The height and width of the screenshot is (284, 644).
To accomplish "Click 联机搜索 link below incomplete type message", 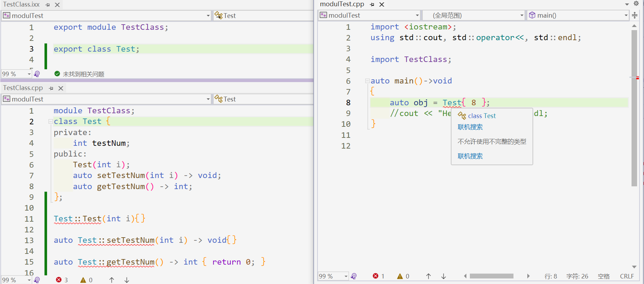I will tap(470, 156).
